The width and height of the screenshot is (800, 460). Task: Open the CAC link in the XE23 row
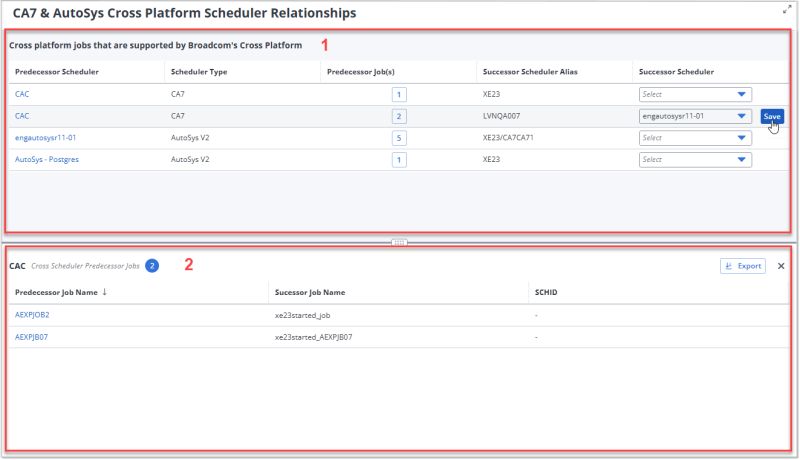pos(22,94)
